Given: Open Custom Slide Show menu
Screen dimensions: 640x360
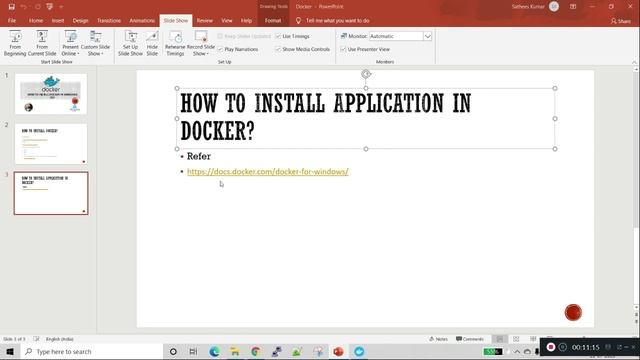Looking at the screenshot, I should coord(96,43).
